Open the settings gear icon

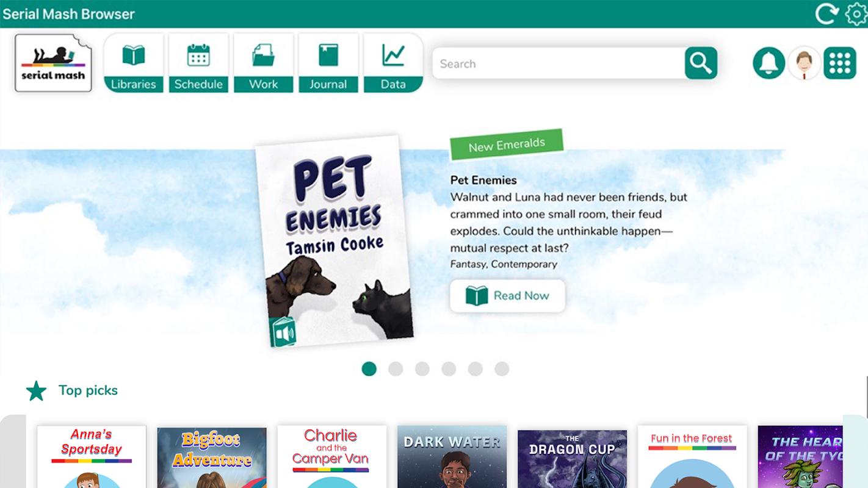856,13
